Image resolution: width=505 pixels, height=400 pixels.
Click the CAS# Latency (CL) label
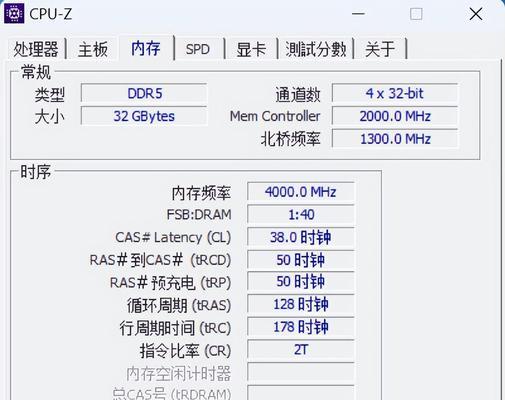pyautogui.click(x=173, y=238)
